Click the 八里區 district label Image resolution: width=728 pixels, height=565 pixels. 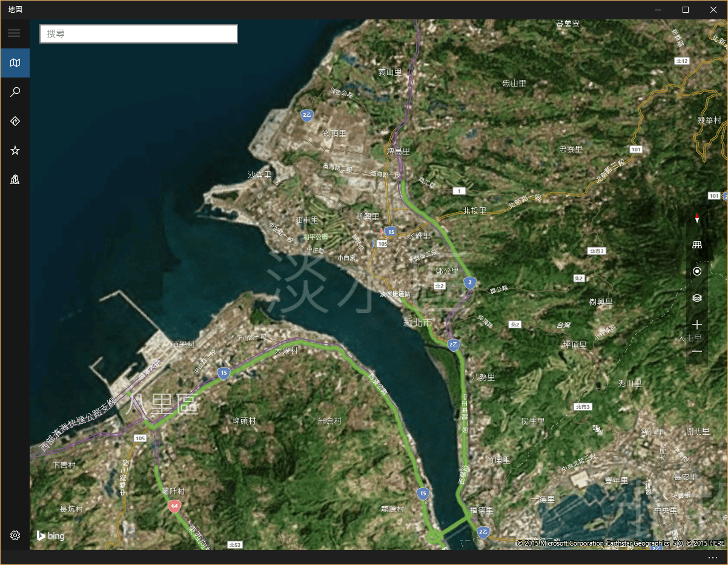click(x=162, y=405)
